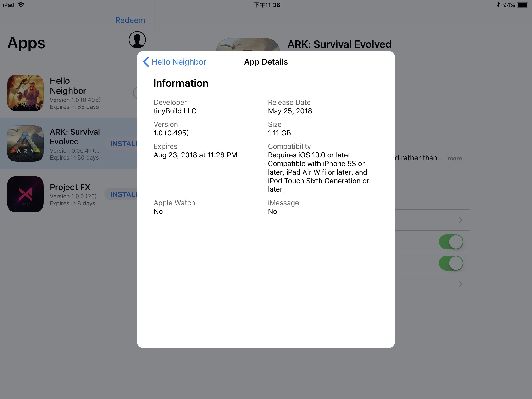
Task: Open the upper chevron row in ARK details
Action: pyautogui.click(x=432, y=220)
